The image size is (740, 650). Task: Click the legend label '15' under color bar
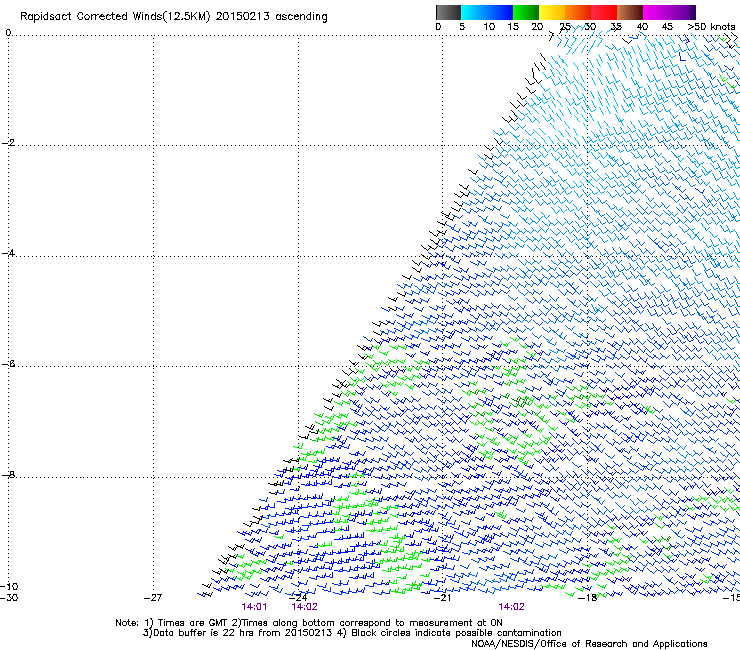513,27
